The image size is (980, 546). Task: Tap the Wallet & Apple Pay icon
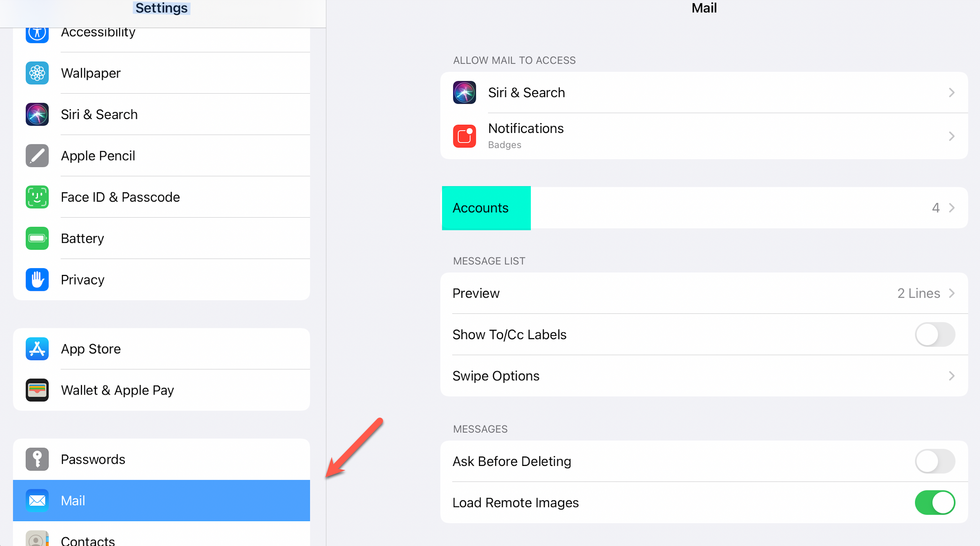click(x=37, y=390)
